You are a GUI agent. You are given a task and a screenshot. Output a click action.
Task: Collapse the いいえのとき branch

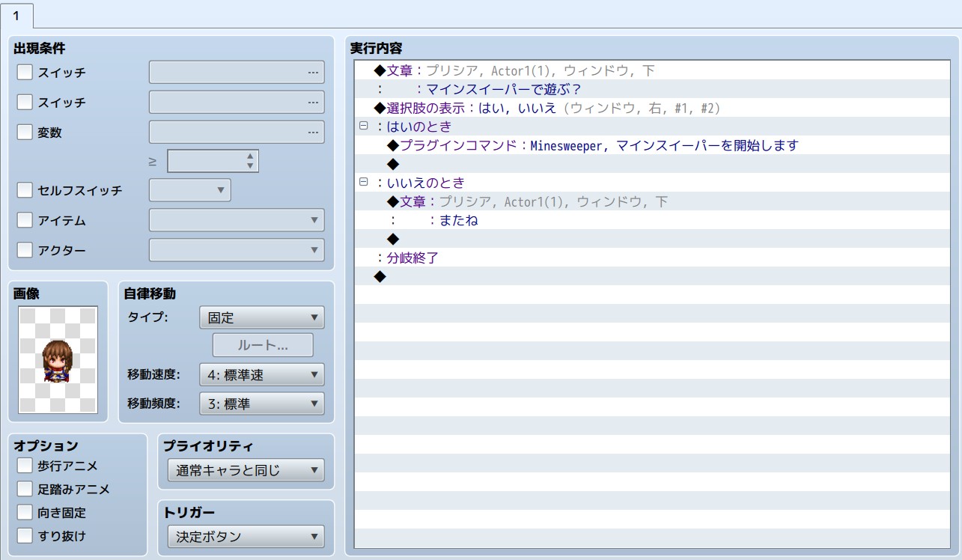tap(364, 182)
